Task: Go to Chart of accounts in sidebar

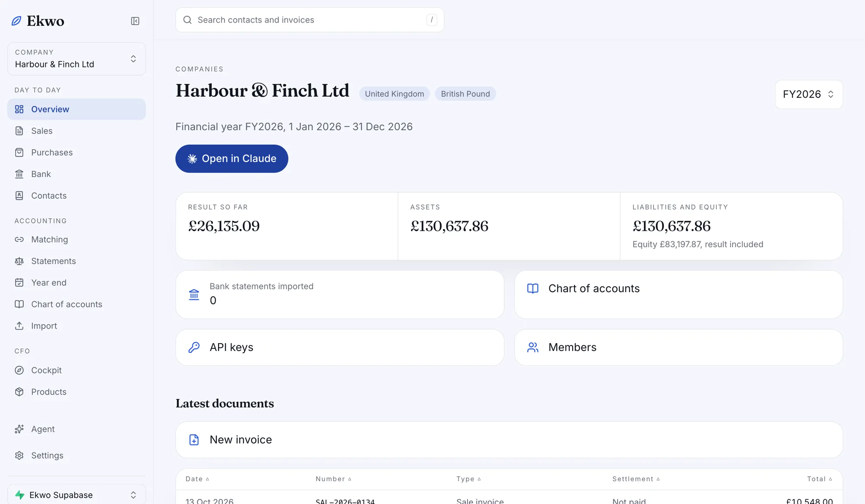Action: 77,304
